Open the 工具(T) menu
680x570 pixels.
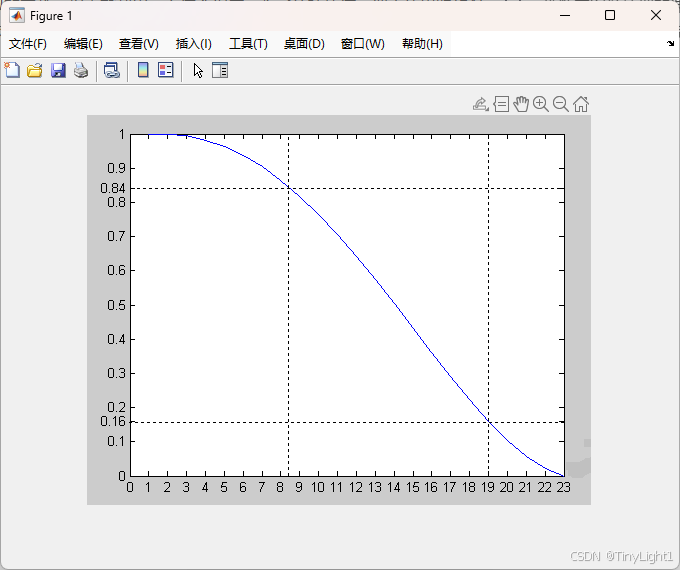pyautogui.click(x=248, y=44)
